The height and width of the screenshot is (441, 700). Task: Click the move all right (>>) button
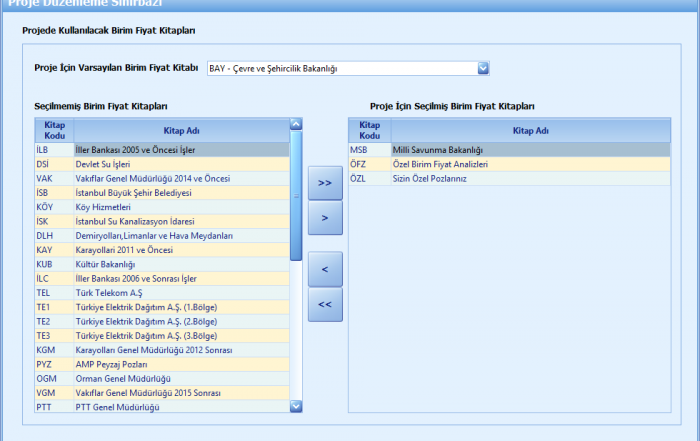(325, 183)
